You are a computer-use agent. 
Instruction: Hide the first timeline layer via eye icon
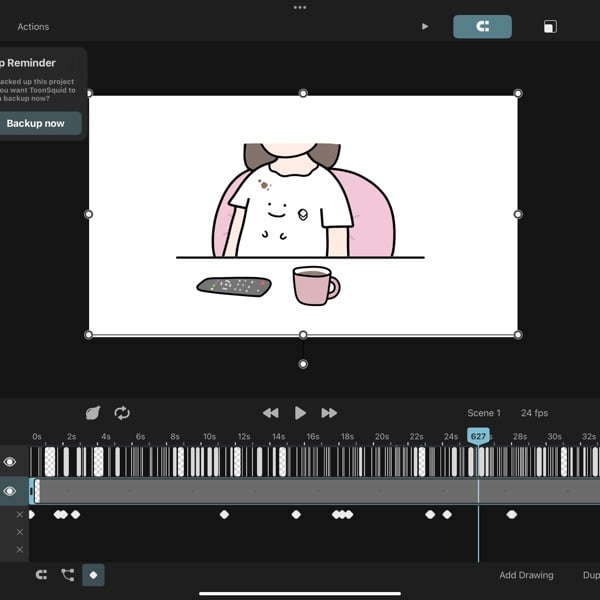click(x=10, y=462)
